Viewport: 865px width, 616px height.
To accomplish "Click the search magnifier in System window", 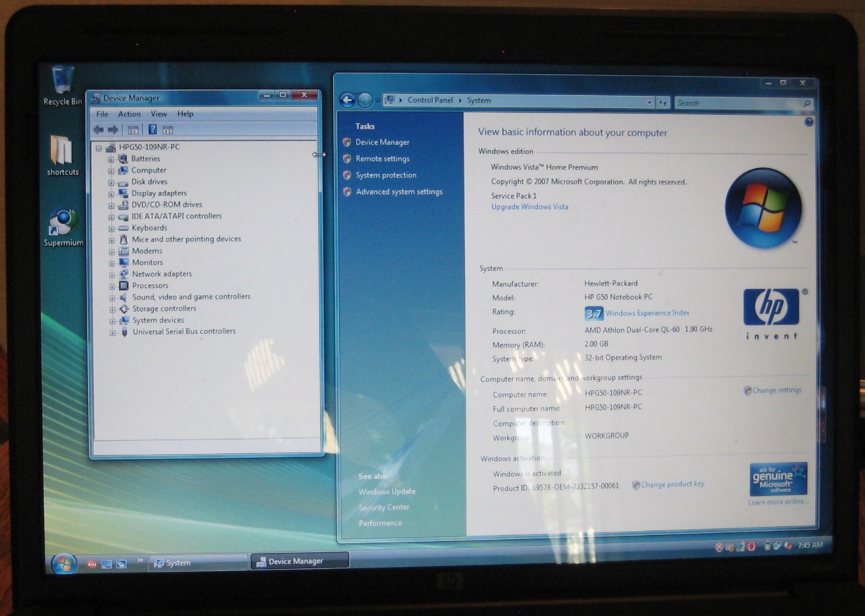I will (807, 103).
